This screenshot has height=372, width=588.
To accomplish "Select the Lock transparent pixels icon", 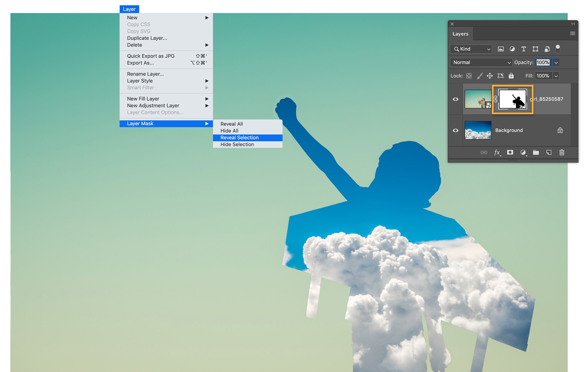I will pos(469,75).
